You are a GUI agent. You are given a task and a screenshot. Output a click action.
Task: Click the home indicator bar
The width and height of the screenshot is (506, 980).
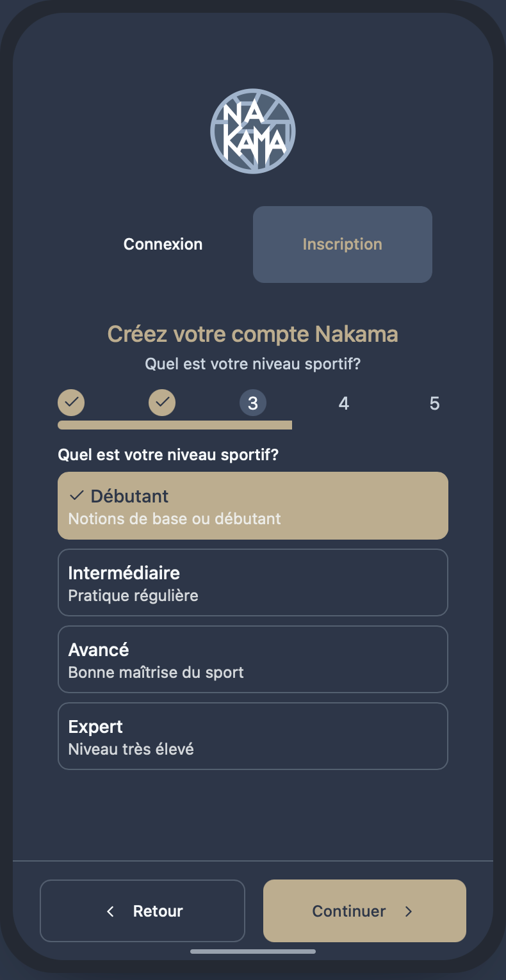pos(253,952)
